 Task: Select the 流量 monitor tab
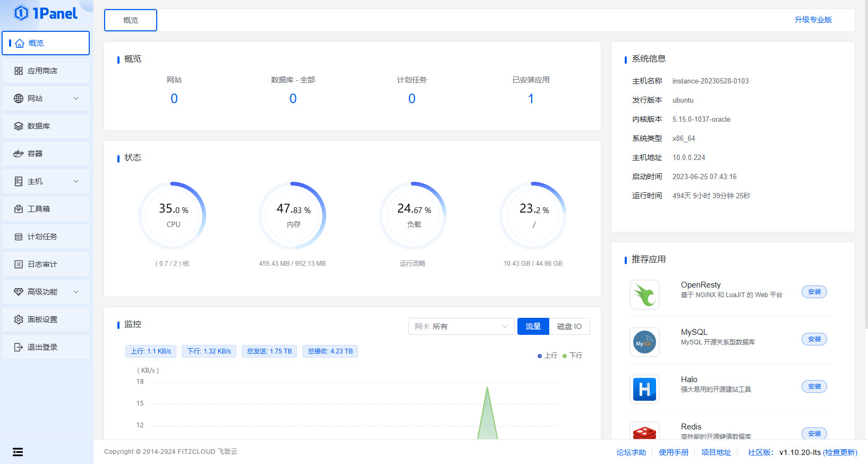pyautogui.click(x=533, y=326)
